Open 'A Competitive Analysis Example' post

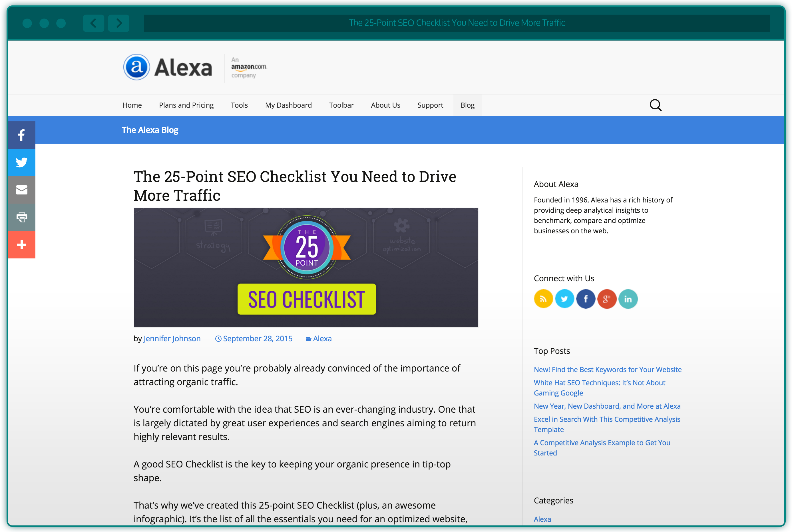coord(602,448)
